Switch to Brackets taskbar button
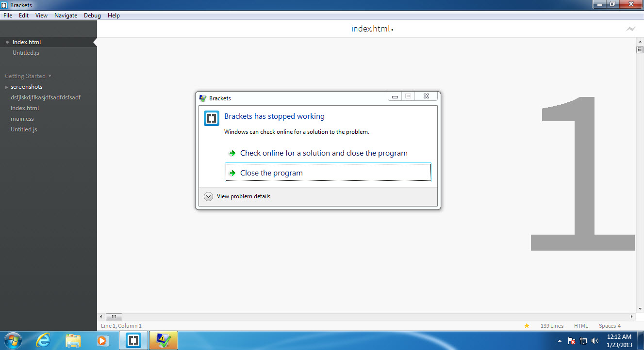This screenshot has height=350, width=644. [133, 340]
